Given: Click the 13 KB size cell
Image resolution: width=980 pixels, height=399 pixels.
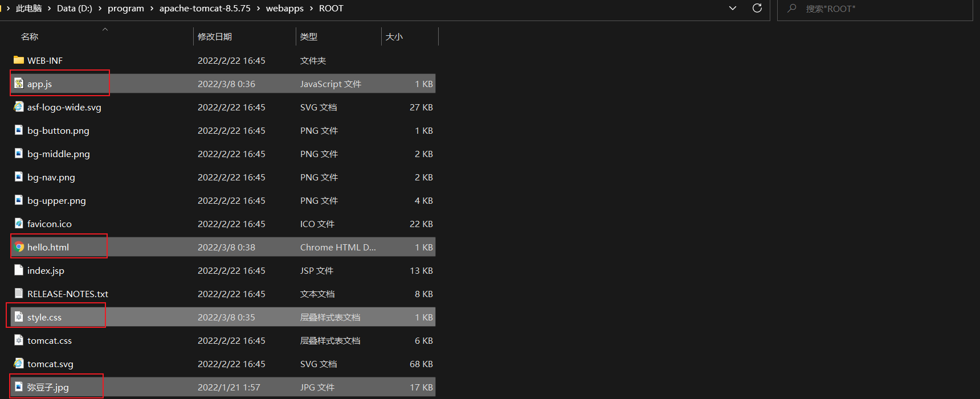Looking at the screenshot, I should point(421,270).
